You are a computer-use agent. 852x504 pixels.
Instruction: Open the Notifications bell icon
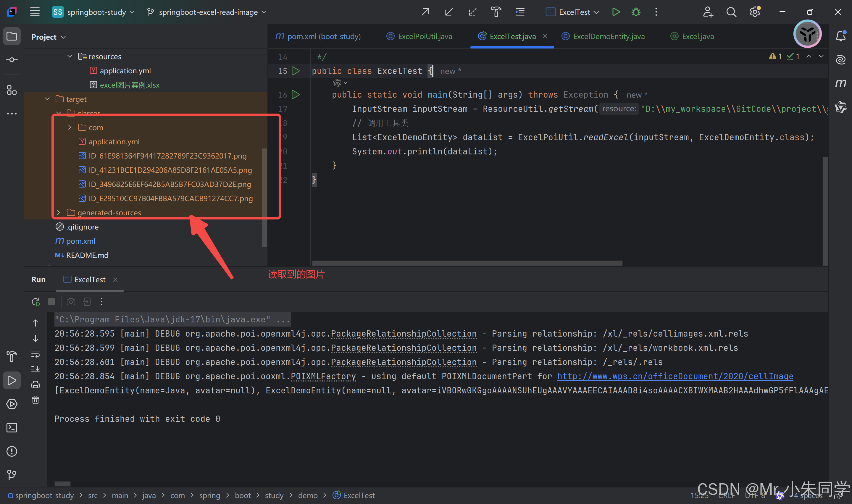[840, 36]
